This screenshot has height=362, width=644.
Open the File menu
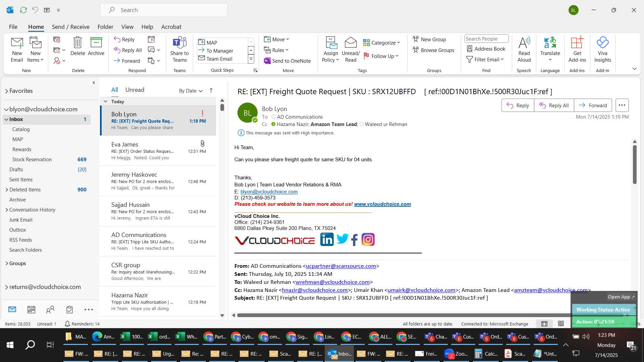coord(13,27)
